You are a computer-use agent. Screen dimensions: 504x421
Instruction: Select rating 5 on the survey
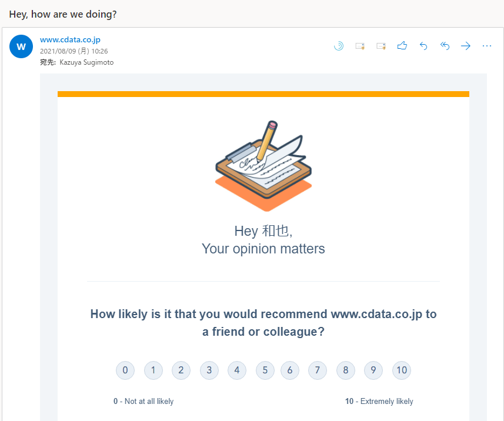(x=265, y=370)
